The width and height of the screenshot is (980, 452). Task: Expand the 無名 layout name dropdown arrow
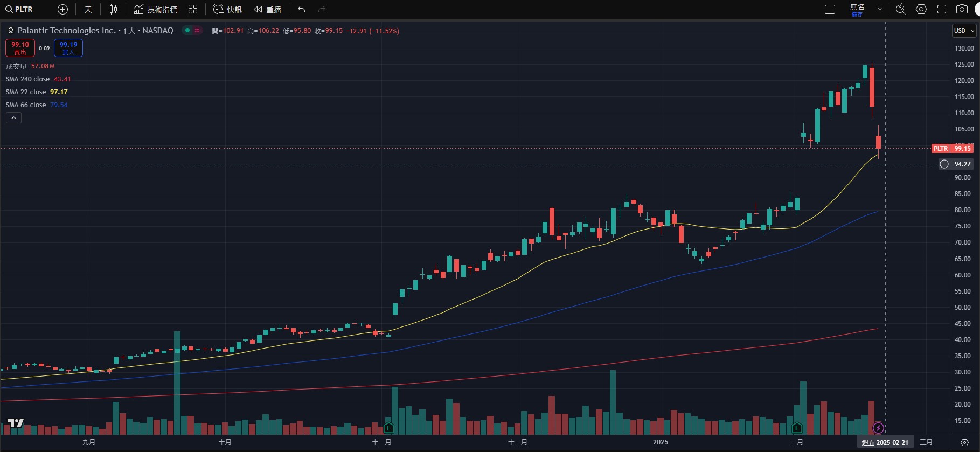click(x=880, y=9)
